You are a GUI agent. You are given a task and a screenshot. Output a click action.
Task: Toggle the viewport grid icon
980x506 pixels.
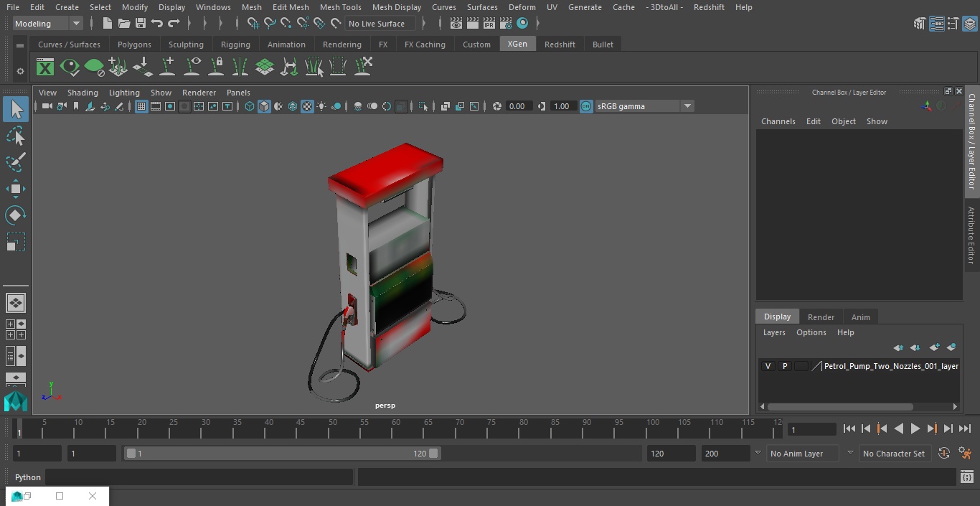[x=141, y=106]
